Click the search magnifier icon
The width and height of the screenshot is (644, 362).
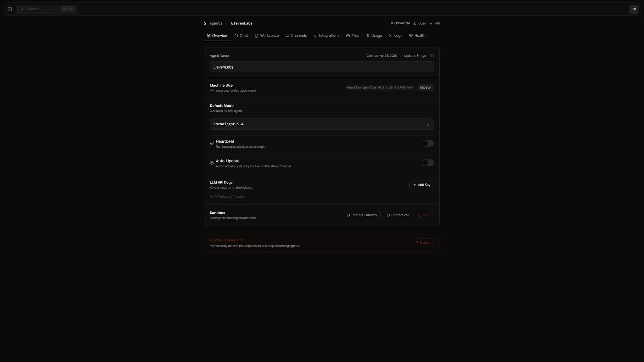click(21, 9)
